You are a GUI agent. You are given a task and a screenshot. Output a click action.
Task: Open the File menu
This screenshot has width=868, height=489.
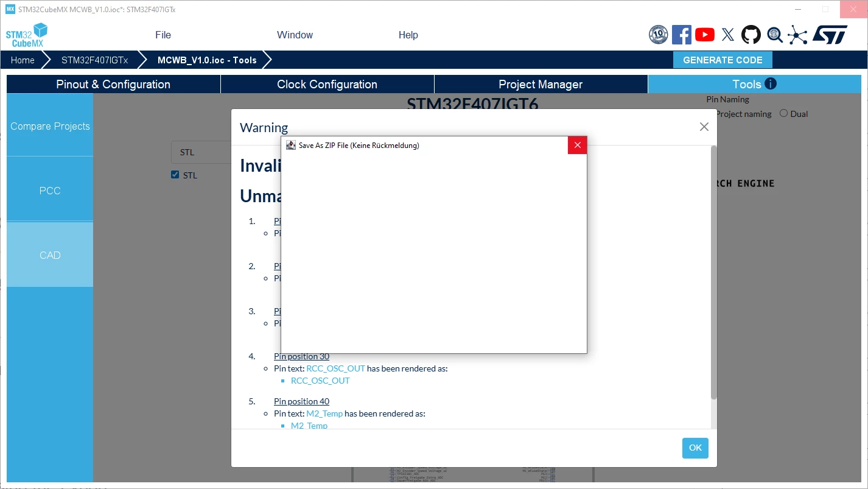163,35
